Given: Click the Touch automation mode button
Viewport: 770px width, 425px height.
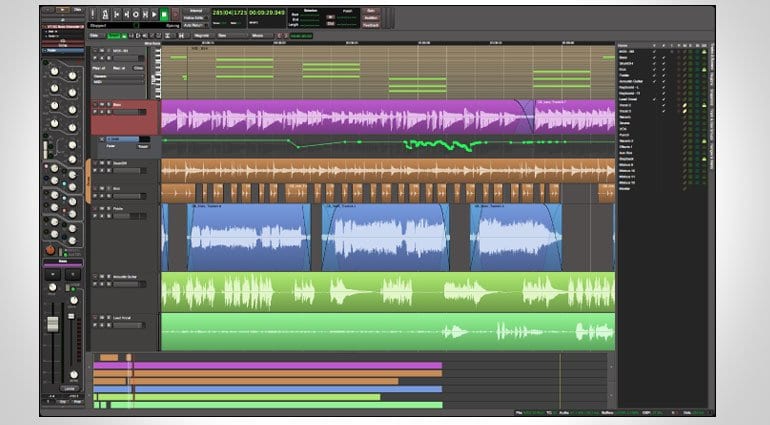Looking at the screenshot, I should click(x=143, y=146).
